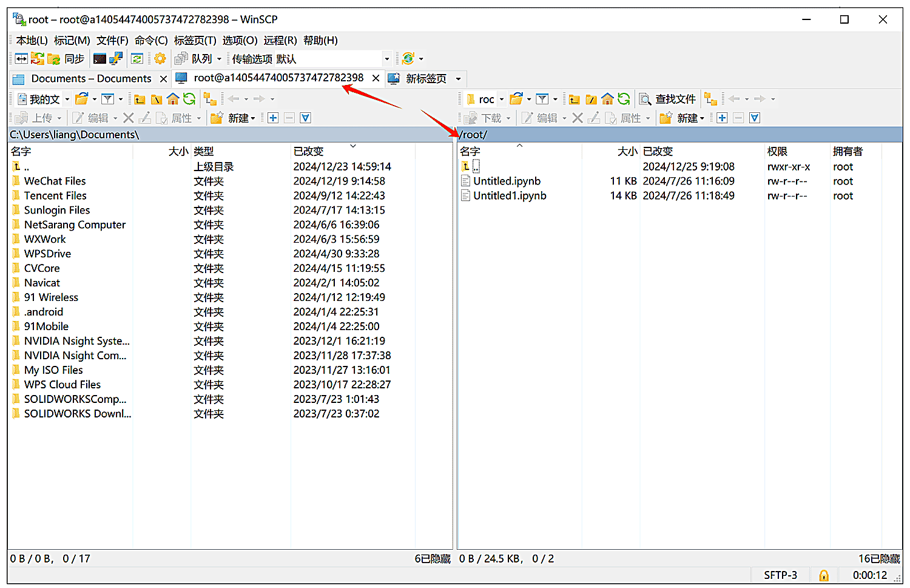This screenshot has width=910, height=588.
Task: Select the NetSarang Computer folder
Action: (75, 225)
